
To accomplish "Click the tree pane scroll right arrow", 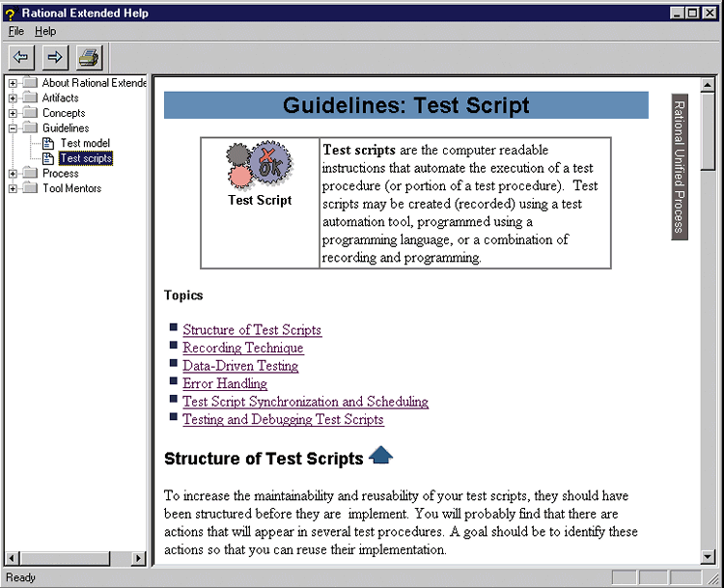I will (138, 558).
